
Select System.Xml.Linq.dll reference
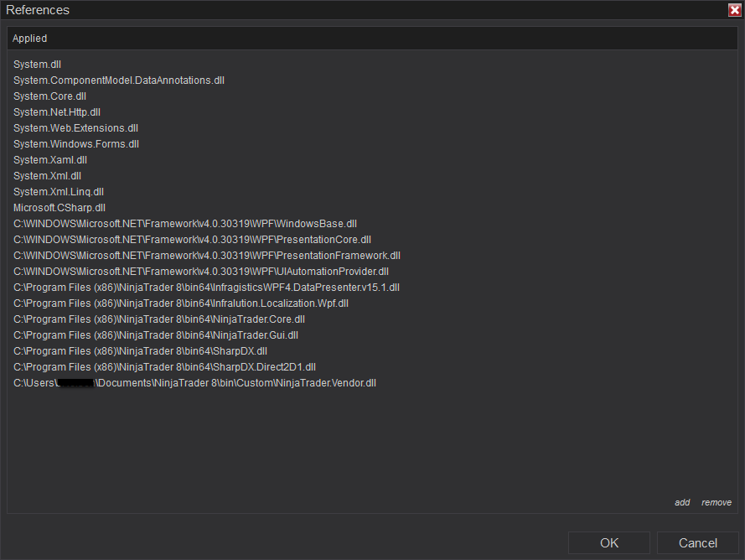(59, 192)
